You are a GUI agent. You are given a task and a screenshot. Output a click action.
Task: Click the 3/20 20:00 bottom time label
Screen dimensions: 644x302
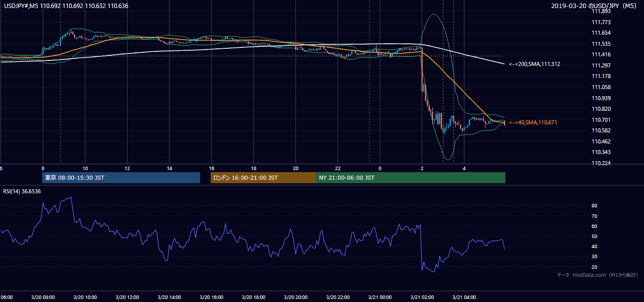pyautogui.click(x=296, y=297)
